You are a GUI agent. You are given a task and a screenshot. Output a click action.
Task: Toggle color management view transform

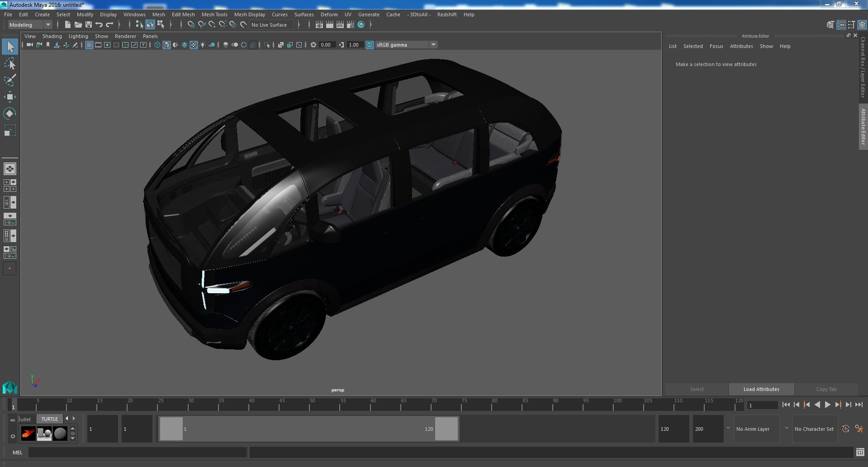(370, 45)
